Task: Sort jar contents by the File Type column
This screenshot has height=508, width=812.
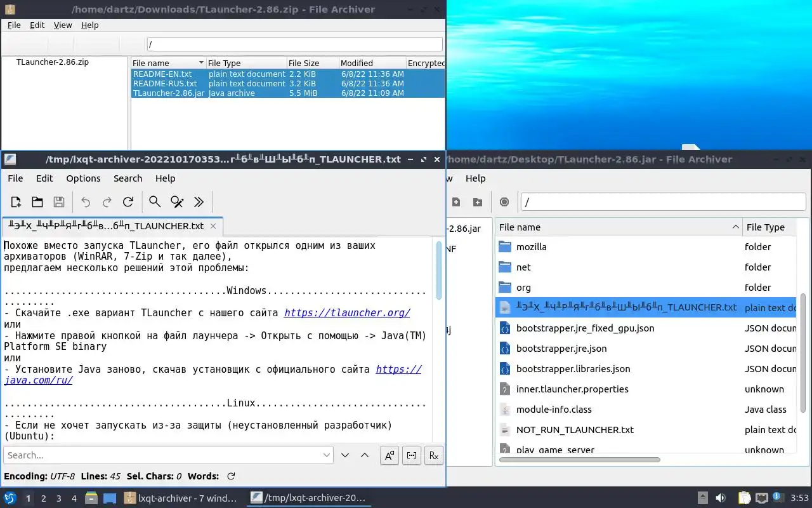Action: click(x=769, y=227)
